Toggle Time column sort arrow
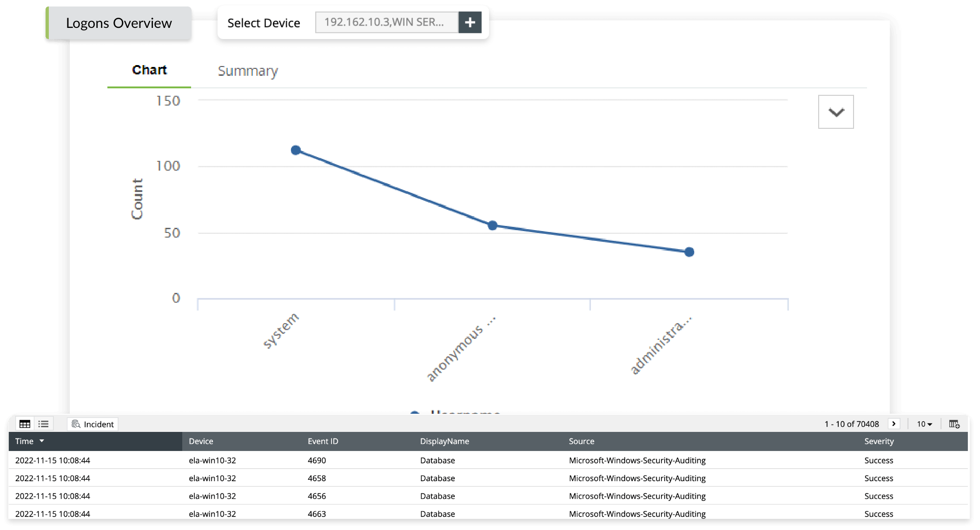 pos(42,441)
